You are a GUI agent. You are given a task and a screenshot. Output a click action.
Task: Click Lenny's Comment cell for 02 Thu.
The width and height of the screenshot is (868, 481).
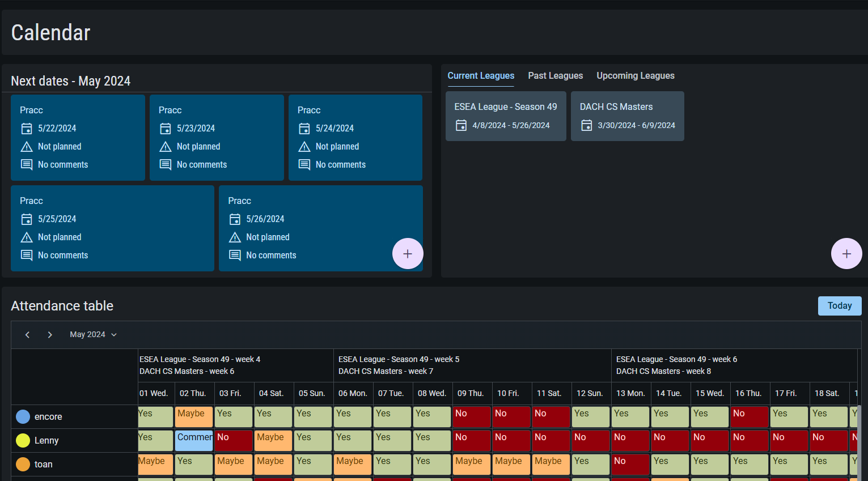[194, 441]
